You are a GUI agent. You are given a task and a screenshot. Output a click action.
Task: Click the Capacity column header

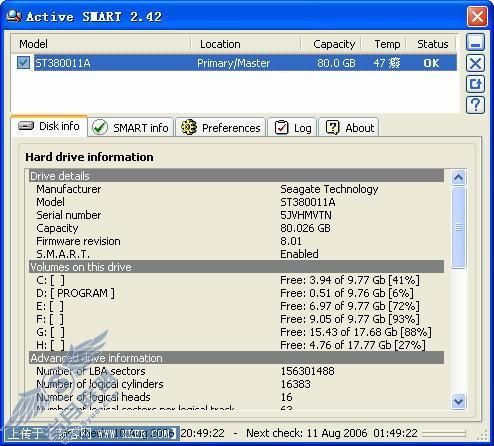(331, 44)
